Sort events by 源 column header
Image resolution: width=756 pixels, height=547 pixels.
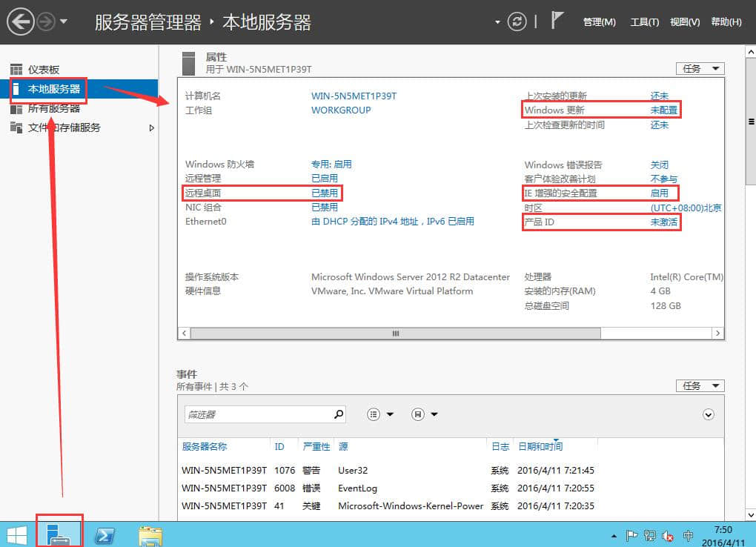point(343,447)
